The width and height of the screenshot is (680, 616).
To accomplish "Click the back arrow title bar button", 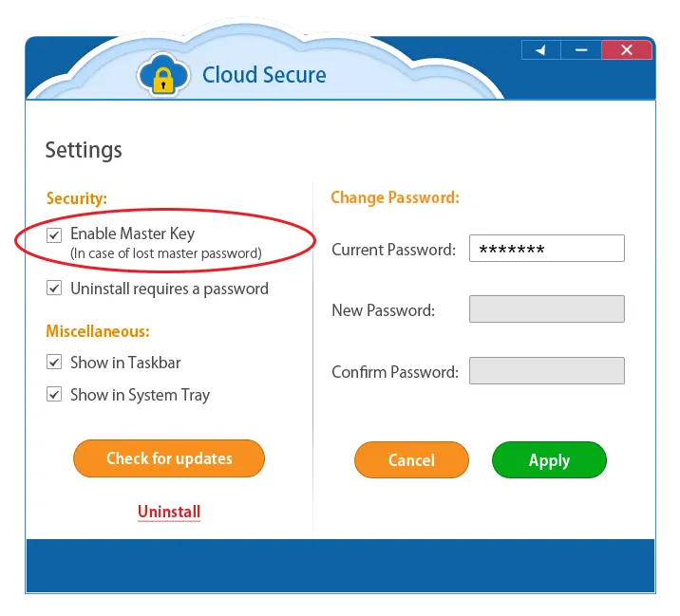I will [540, 50].
